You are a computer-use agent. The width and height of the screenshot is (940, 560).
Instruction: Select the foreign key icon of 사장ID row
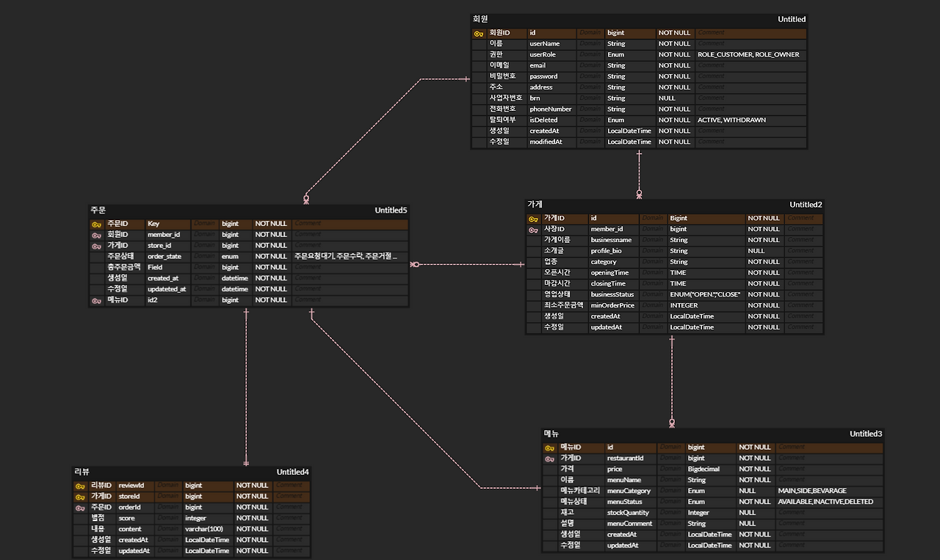(x=533, y=230)
